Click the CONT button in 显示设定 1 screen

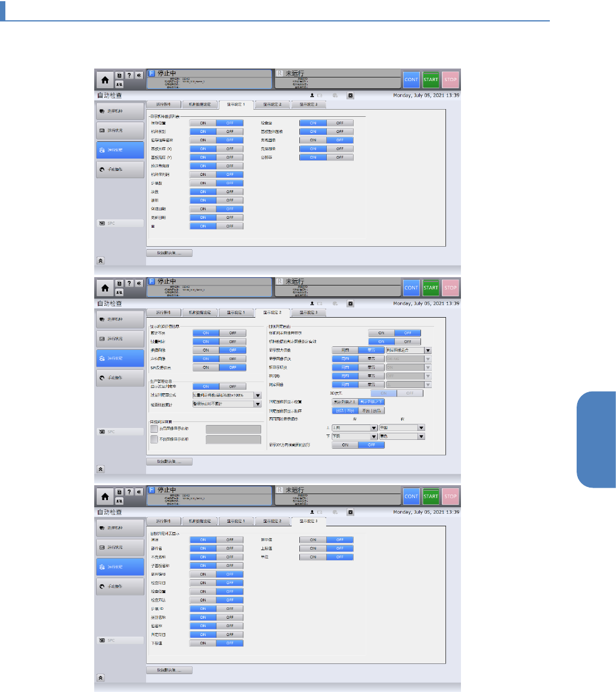pos(411,80)
